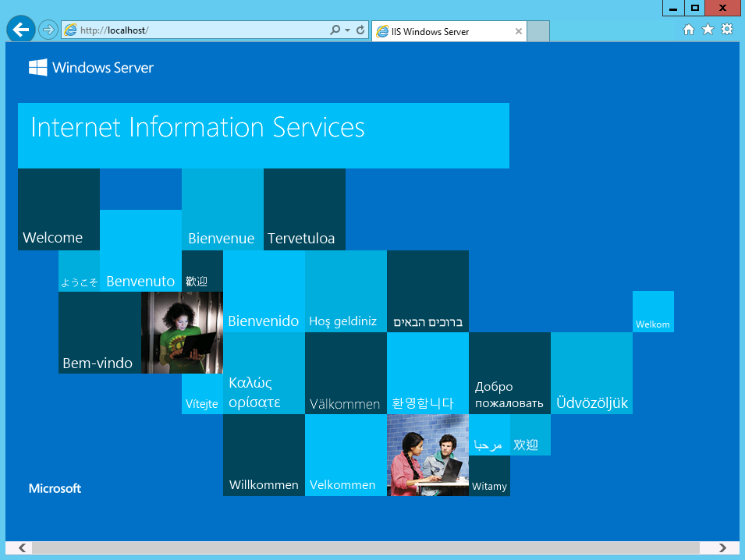Image resolution: width=745 pixels, height=560 pixels.
Task: Click the Windows Server logo
Action: click(91, 68)
